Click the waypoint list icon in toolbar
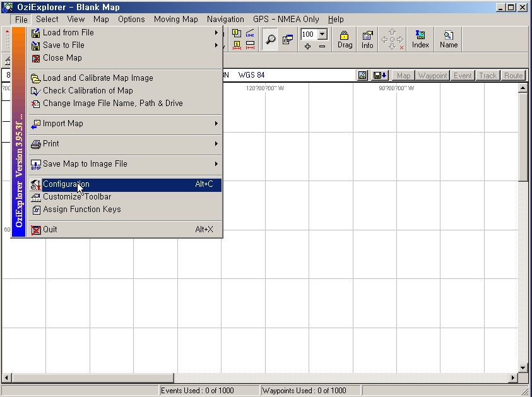Screen dimensions: 532x397 tap(237, 33)
